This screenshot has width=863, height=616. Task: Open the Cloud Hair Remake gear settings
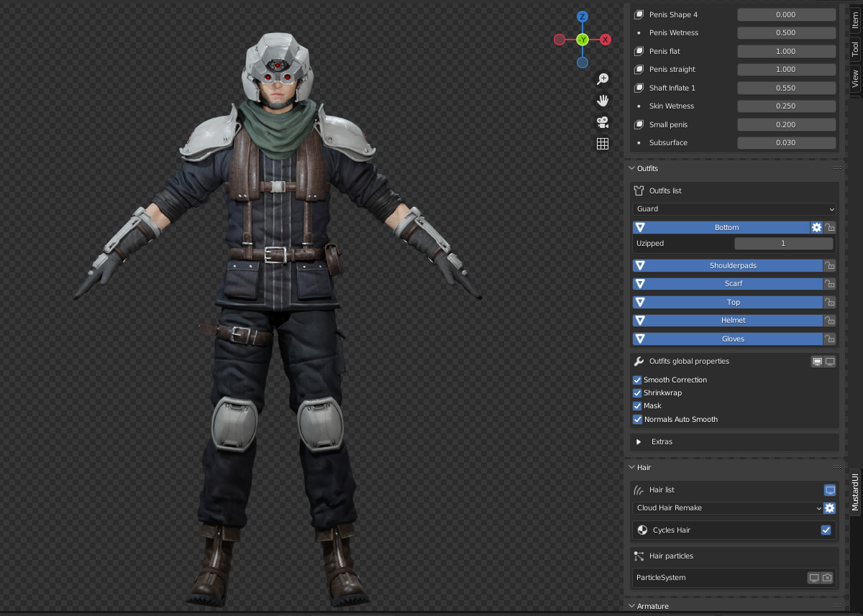click(x=830, y=508)
